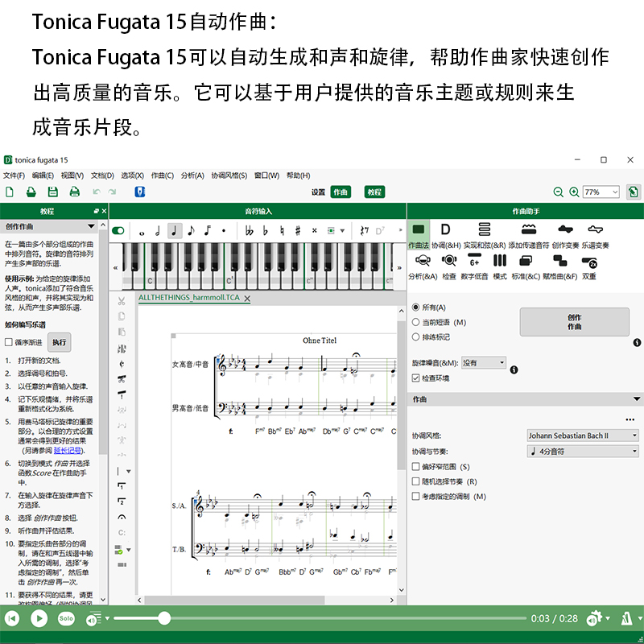
Task: Select the flat accidental
Action: click(266, 231)
